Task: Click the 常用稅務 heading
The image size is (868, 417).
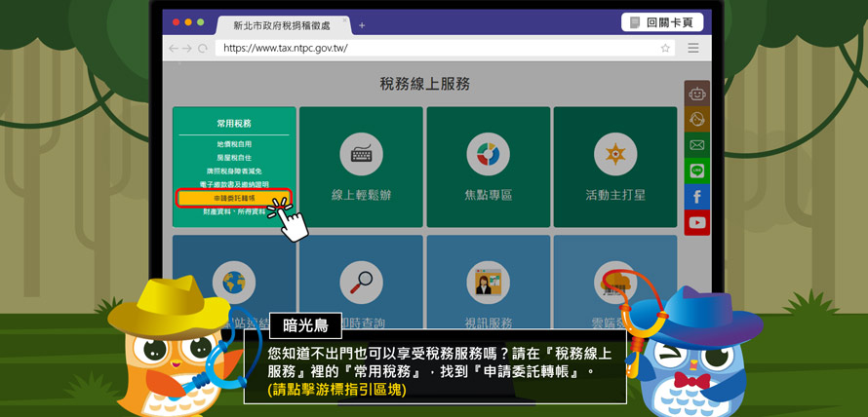Action: (x=234, y=124)
